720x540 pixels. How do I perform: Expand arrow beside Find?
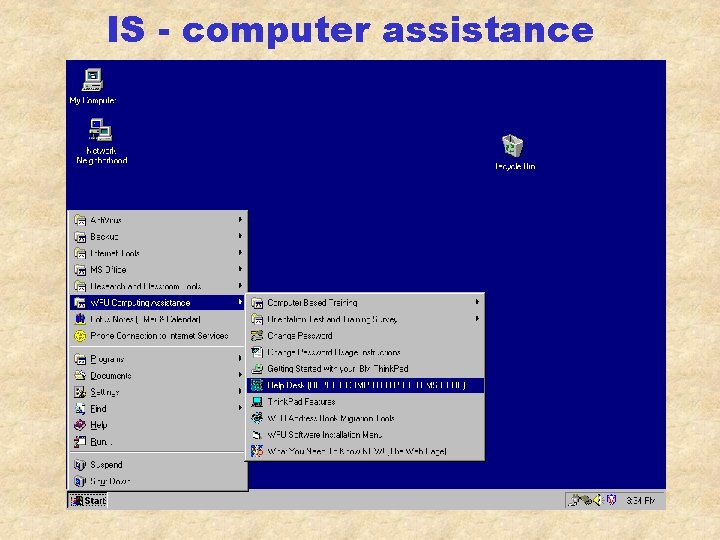point(240,408)
